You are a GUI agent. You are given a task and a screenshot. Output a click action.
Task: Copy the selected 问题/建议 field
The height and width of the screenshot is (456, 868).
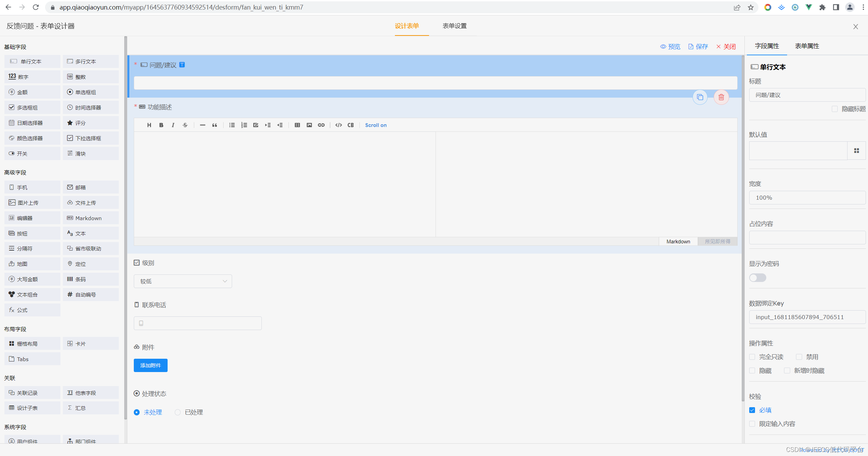tap(700, 97)
